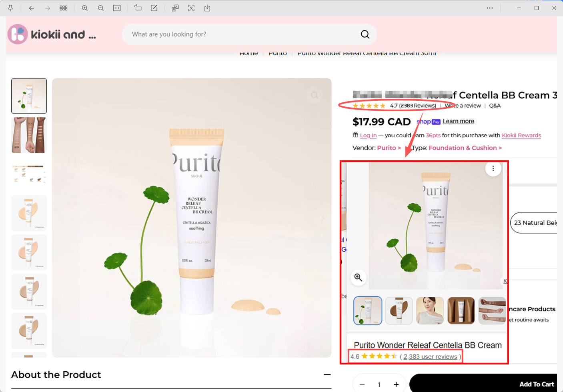The height and width of the screenshot is (392, 563).
Task: Increase quantity with the plus button
Action: coord(396,384)
